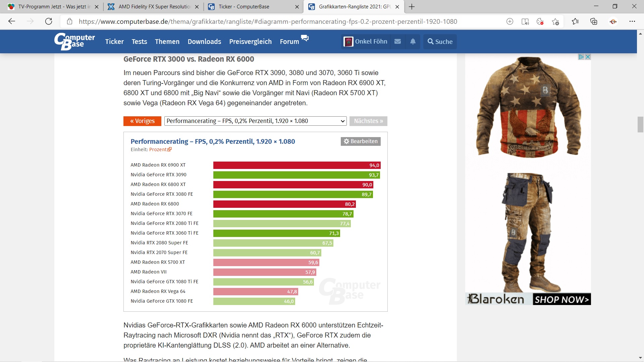
Task: Click the Voriges button
Action: [142, 121]
